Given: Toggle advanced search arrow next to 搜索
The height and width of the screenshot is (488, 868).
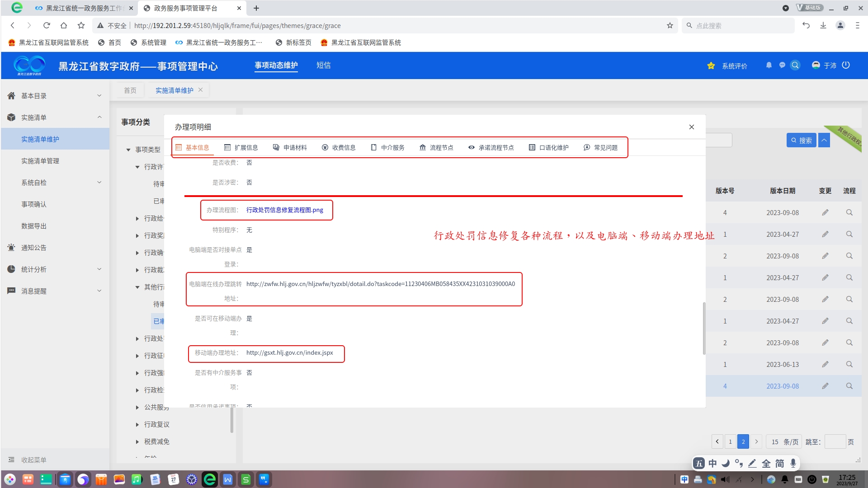Looking at the screenshot, I should (824, 141).
